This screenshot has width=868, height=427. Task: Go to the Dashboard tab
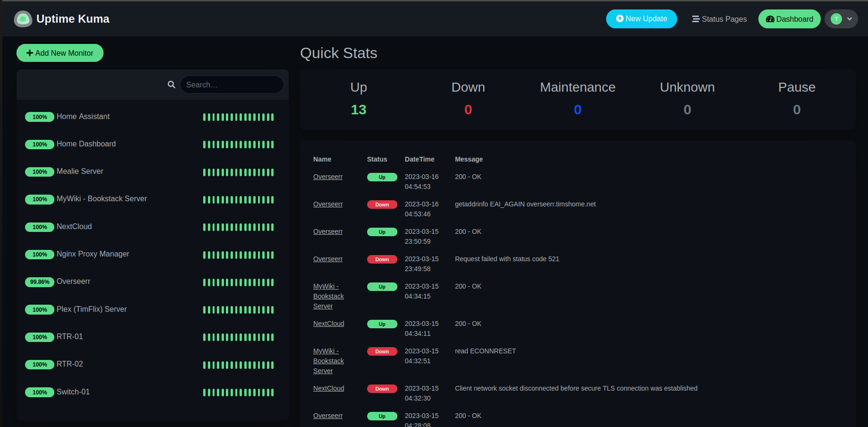coord(790,19)
